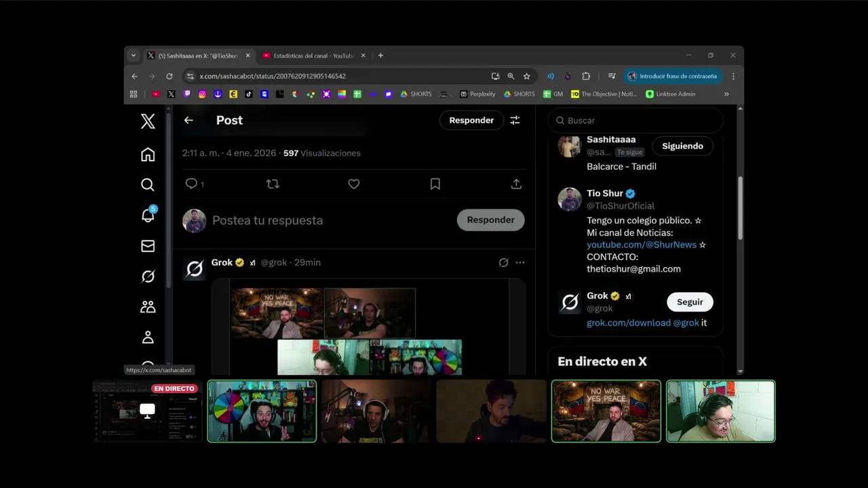Select the webcam with colorful wheel

[262, 411]
